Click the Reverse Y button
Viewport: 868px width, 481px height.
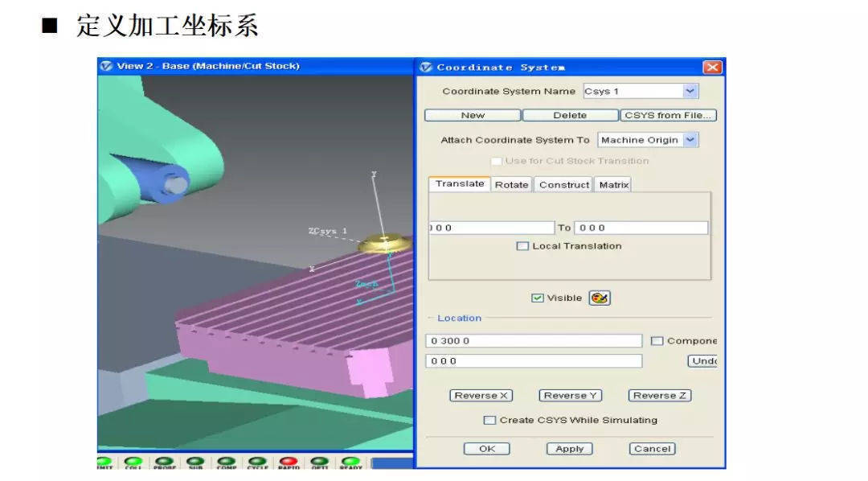point(570,396)
